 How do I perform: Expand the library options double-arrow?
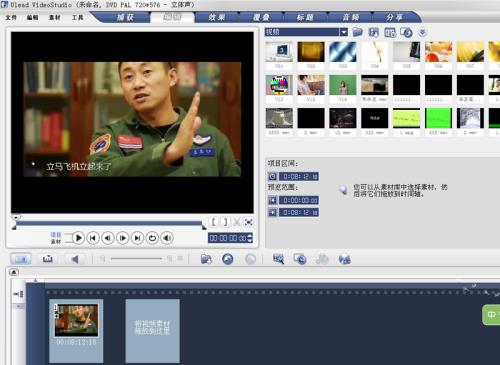(423, 32)
